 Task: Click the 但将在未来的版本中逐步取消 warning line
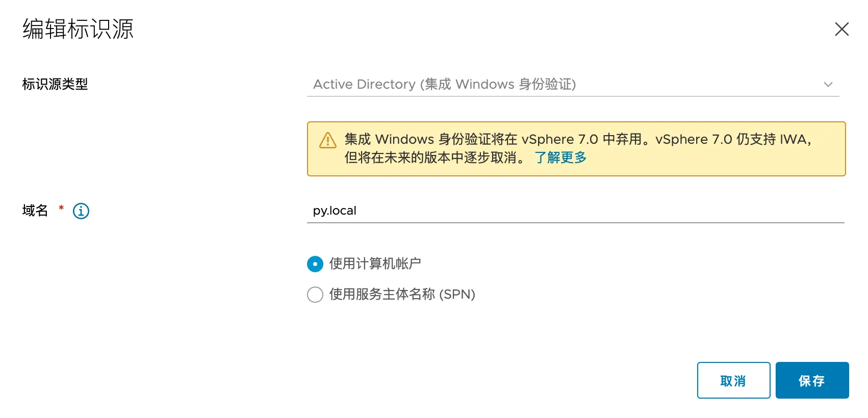[x=431, y=158]
